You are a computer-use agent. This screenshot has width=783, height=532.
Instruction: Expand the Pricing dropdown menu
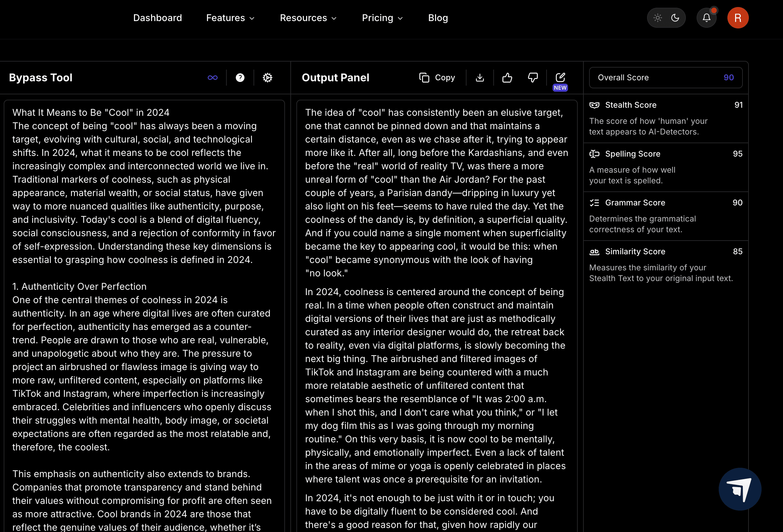382,18
